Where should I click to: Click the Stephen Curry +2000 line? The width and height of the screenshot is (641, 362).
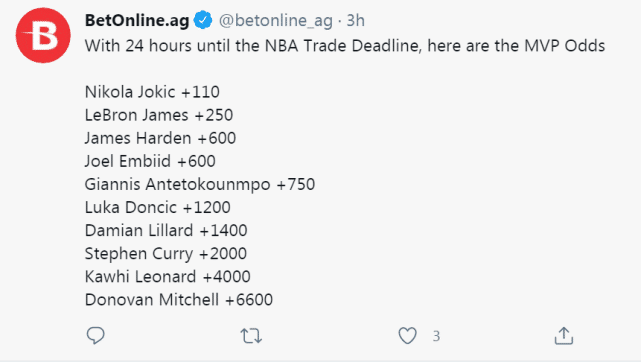tap(166, 254)
